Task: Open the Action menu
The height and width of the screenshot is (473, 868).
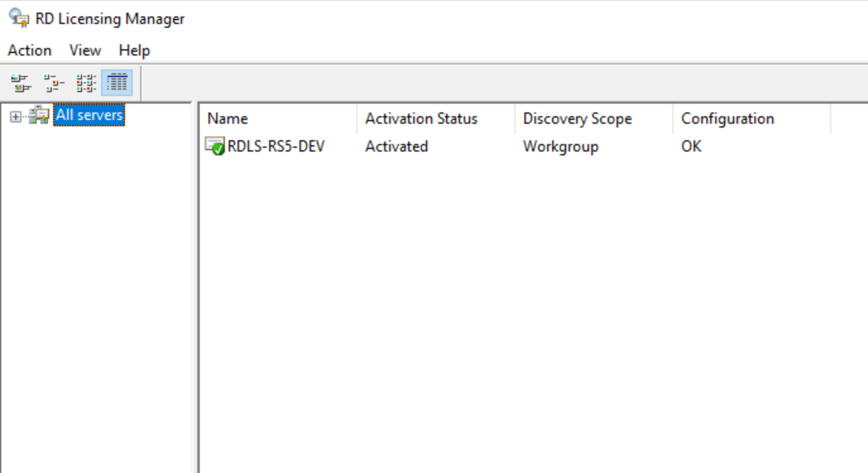Action: 30,51
